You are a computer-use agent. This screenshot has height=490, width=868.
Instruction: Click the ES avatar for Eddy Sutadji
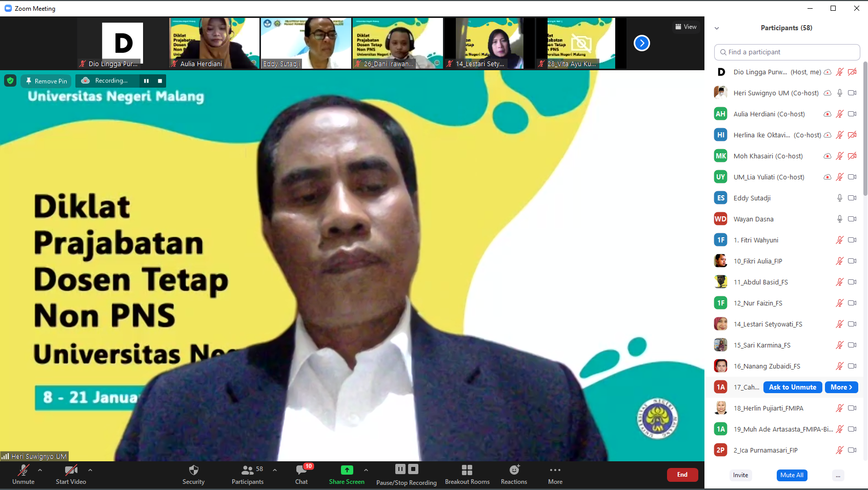click(721, 198)
